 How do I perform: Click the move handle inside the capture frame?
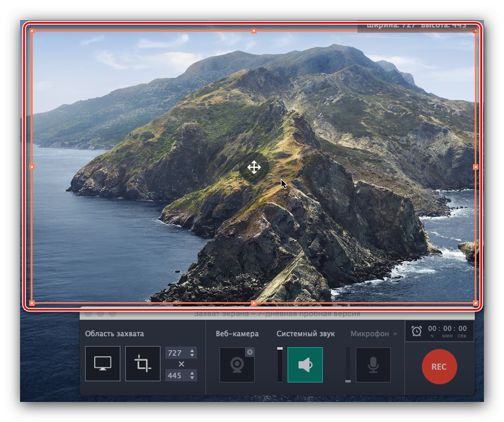click(x=254, y=168)
